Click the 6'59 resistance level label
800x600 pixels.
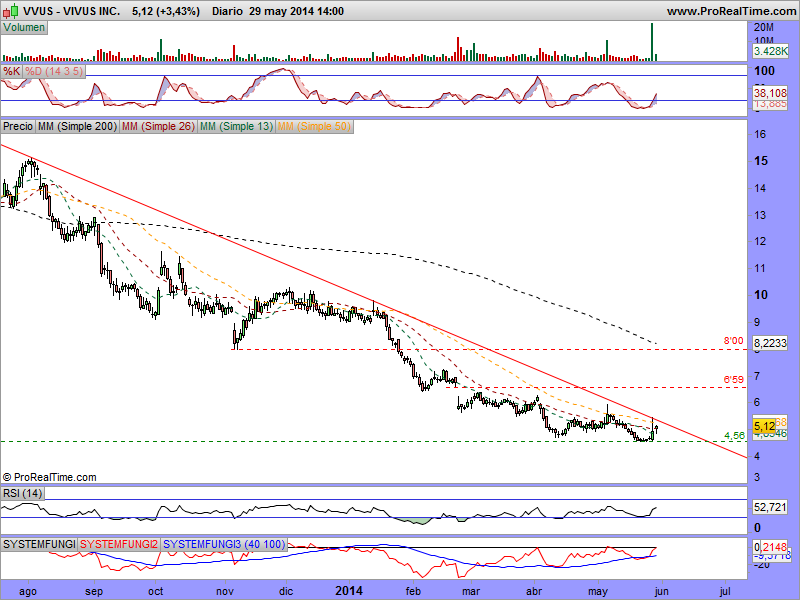click(734, 379)
